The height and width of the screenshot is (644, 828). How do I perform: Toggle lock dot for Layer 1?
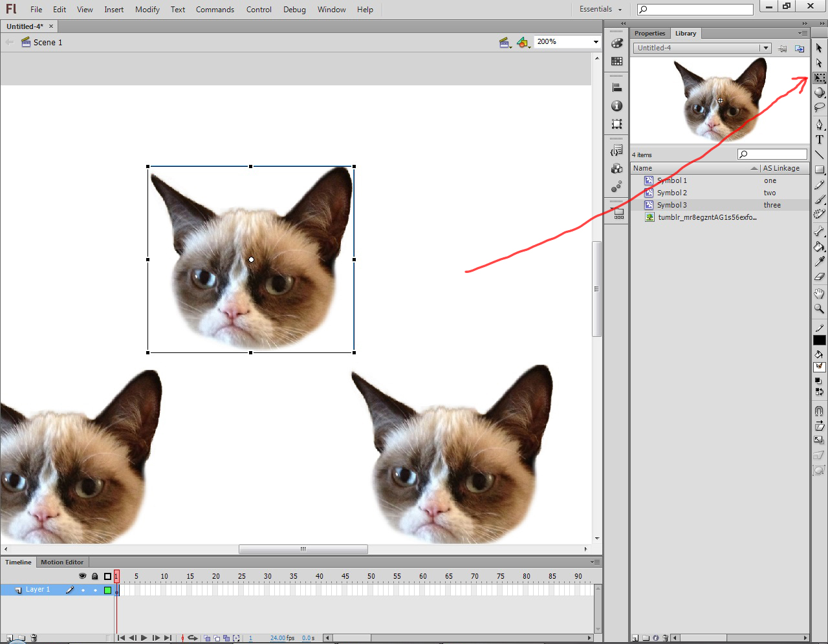(x=95, y=590)
